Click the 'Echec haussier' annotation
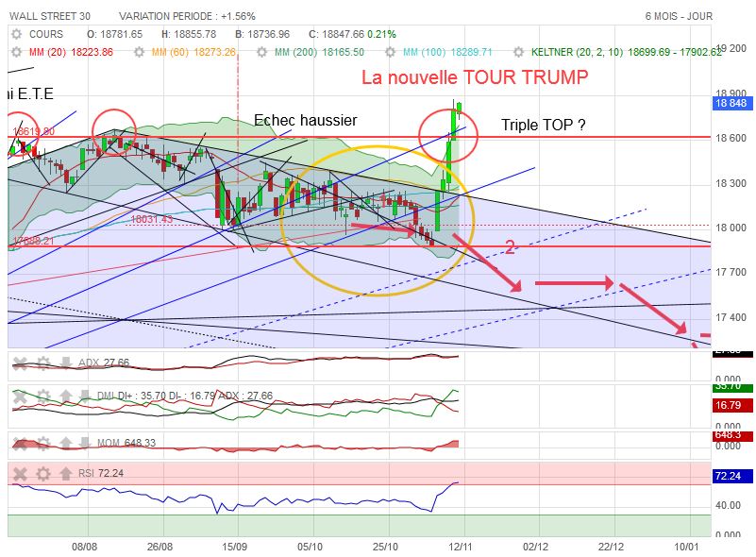Screen dimensions: 756x557 [305, 120]
